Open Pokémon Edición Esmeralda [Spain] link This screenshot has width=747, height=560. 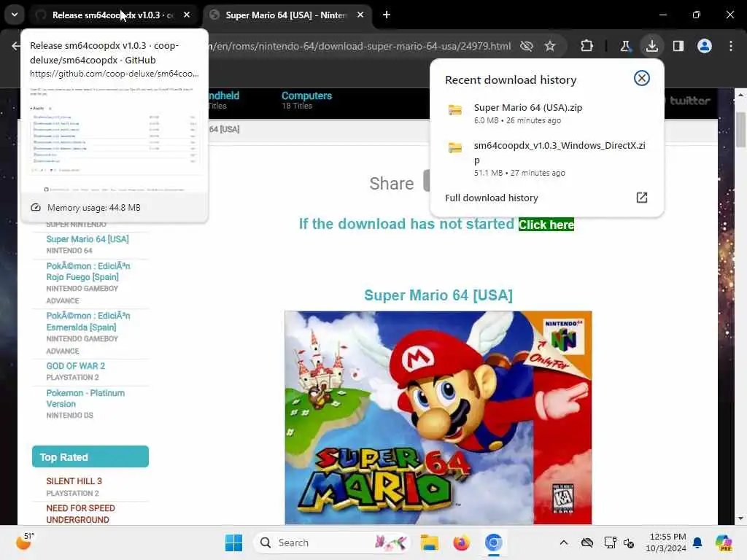click(x=88, y=322)
